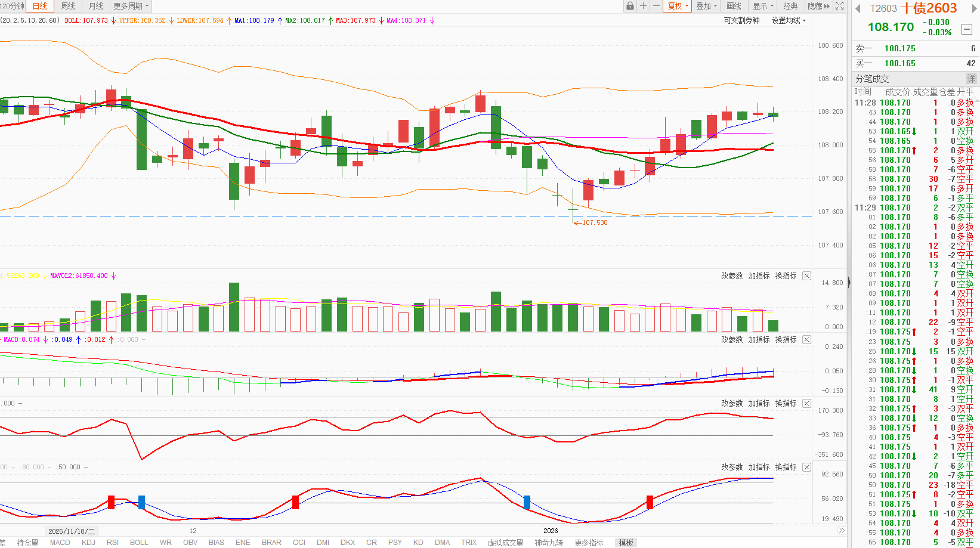
Task: Select the CR indicator tab
Action: coord(372,543)
